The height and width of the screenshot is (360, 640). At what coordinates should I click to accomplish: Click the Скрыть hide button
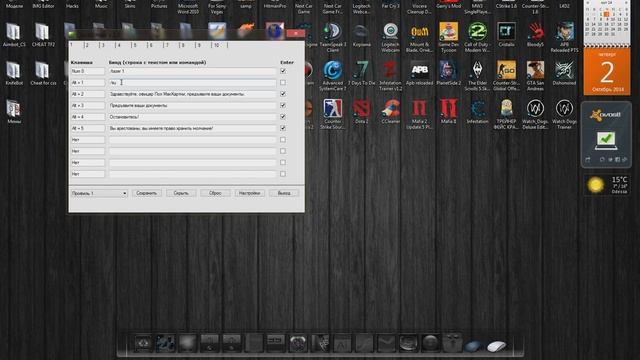tap(181, 193)
